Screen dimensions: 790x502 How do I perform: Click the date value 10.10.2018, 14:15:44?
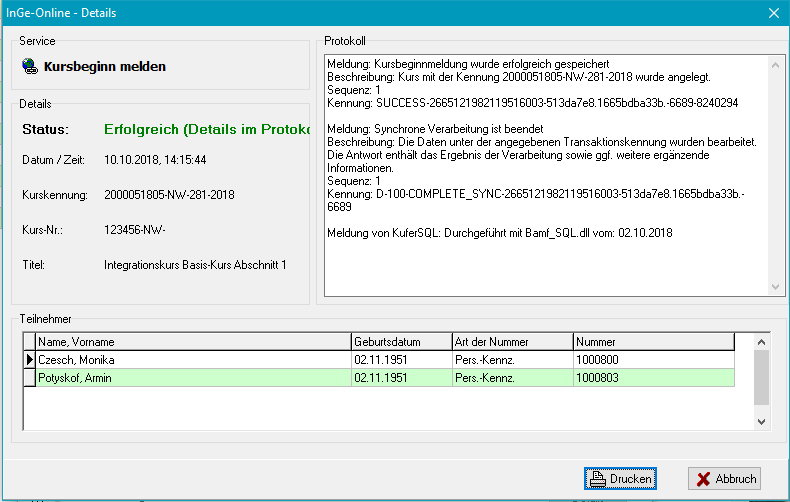(155, 160)
